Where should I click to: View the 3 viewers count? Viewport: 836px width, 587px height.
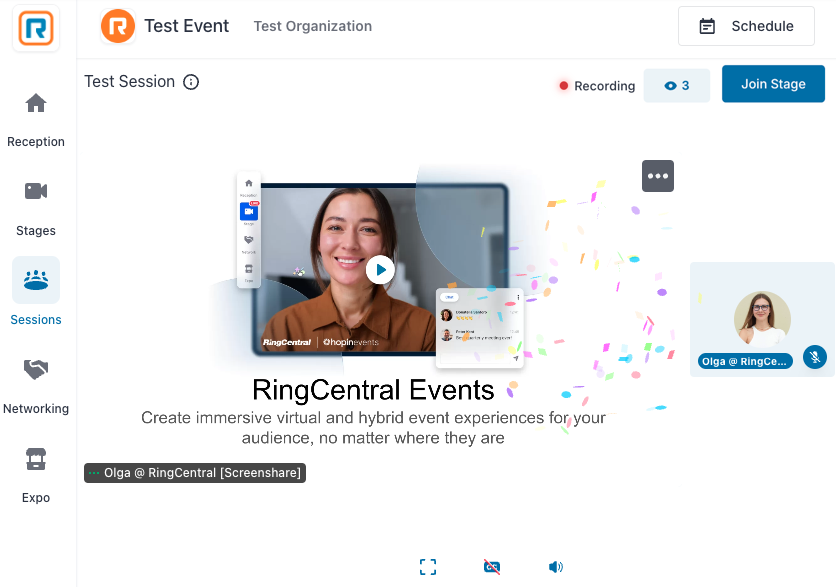click(677, 85)
